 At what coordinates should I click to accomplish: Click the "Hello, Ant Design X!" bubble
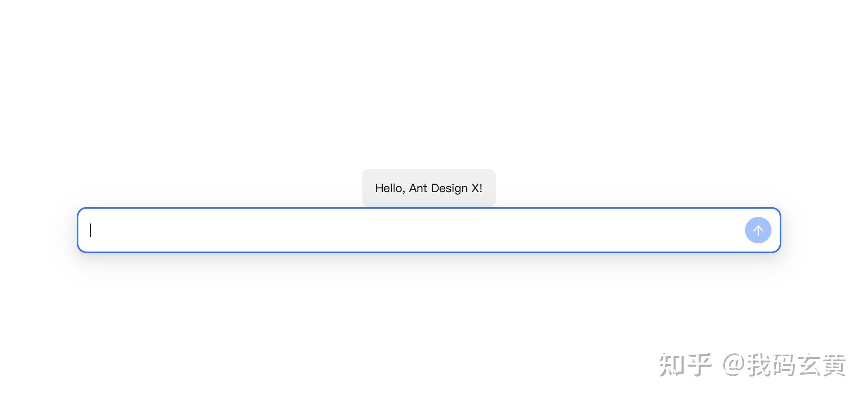coord(429,188)
